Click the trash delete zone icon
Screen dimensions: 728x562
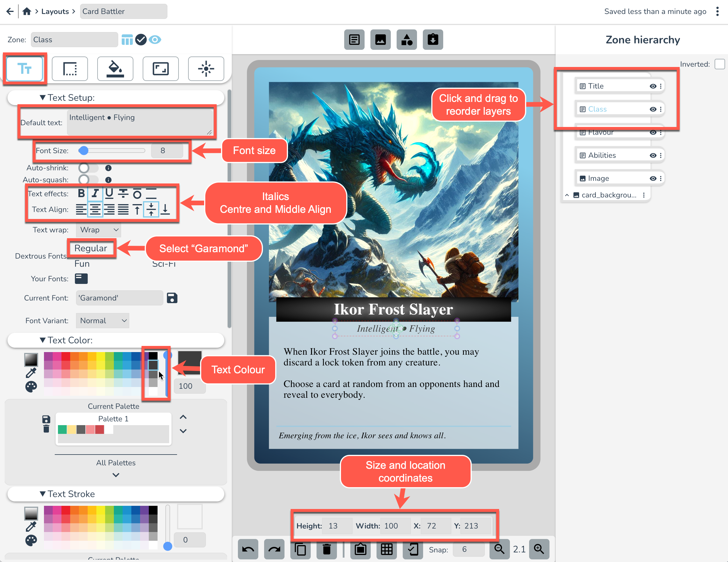click(326, 549)
